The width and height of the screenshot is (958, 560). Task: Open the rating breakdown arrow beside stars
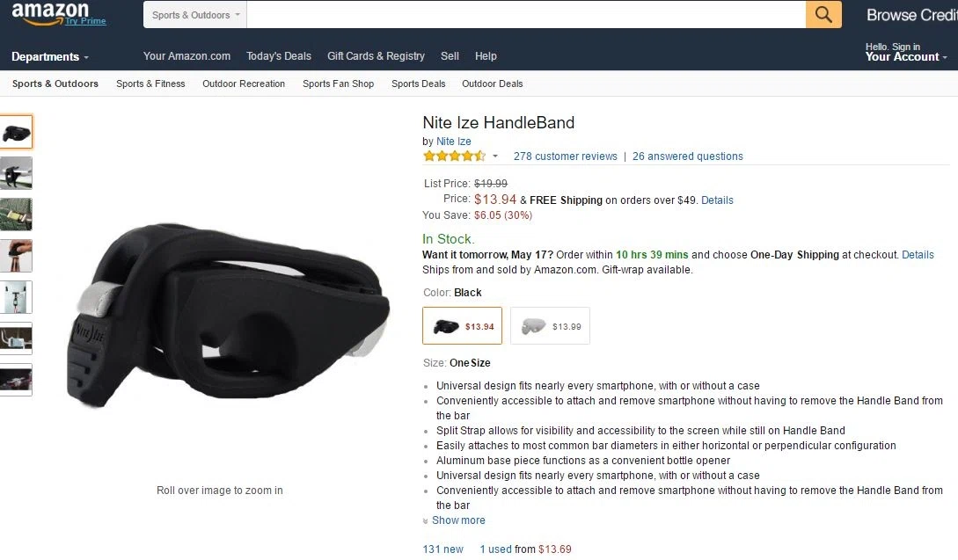(x=495, y=156)
